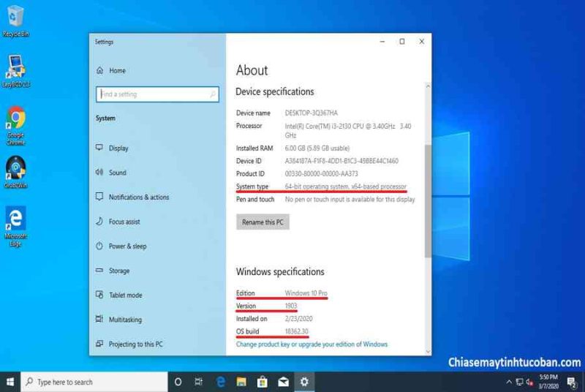The image size is (585, 392).
Task: Open File Explorer from the taskbar
Action: [241, 382]
